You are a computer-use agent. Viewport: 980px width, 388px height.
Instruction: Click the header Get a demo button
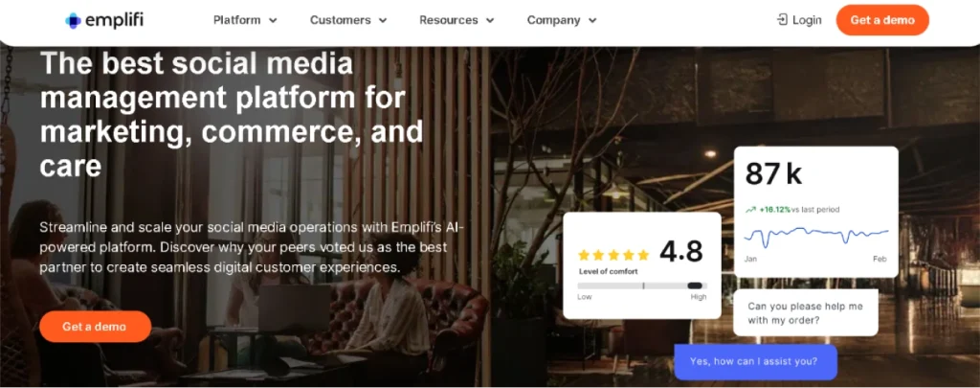(x=882, y=20)
